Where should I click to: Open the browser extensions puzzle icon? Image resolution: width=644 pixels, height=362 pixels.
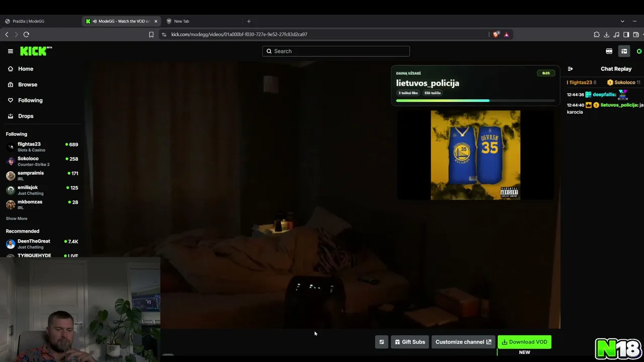tap(597, 35)
